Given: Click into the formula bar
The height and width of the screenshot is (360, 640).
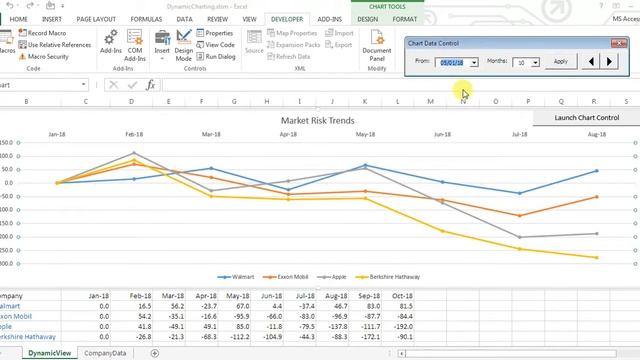Looking at the screenshot, I should tap(401, 85).
